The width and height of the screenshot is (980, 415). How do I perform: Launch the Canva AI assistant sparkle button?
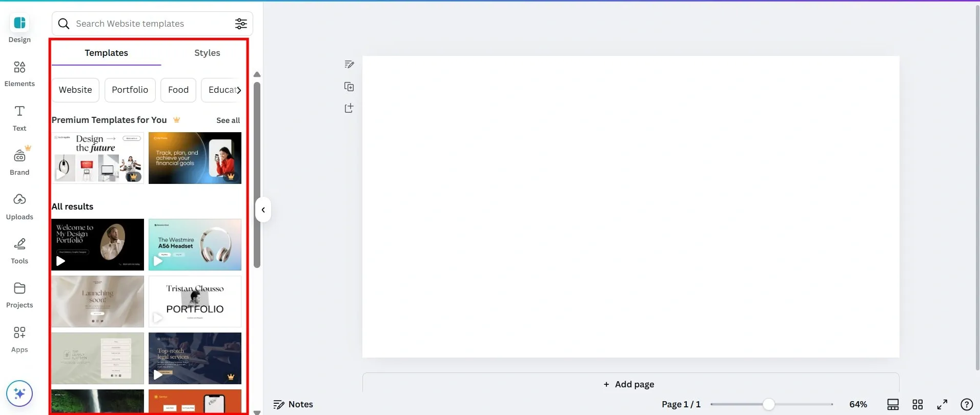pyautogui.click(x=19, y=393)
